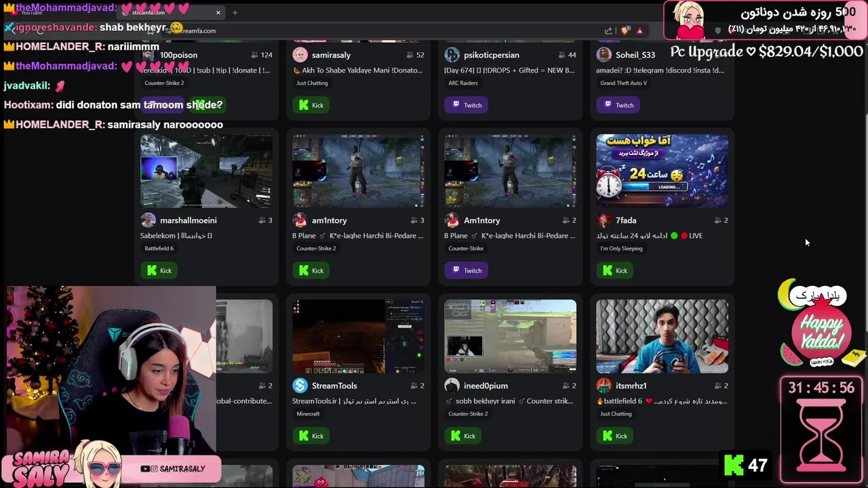Open itsmrhz1's profile avatar
Image resolution: width=868 pixels, height=488 pixels.
(x=604, y=386)
